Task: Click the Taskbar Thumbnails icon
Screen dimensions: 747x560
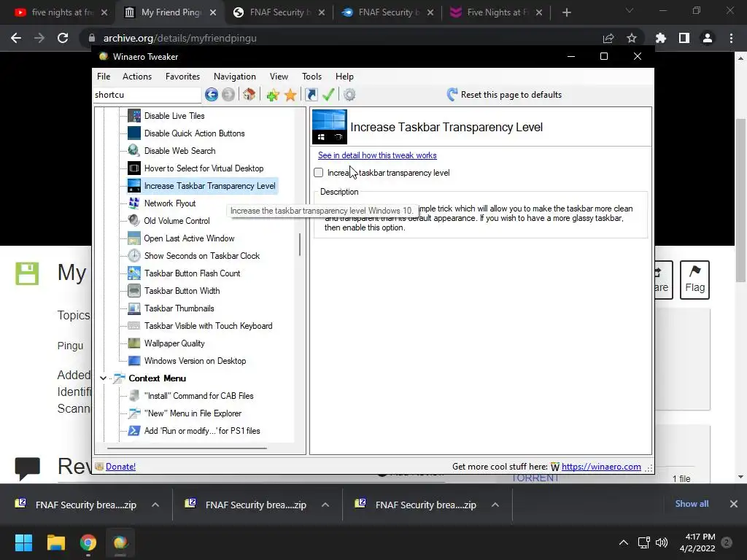Action: [x=134, y=308]
